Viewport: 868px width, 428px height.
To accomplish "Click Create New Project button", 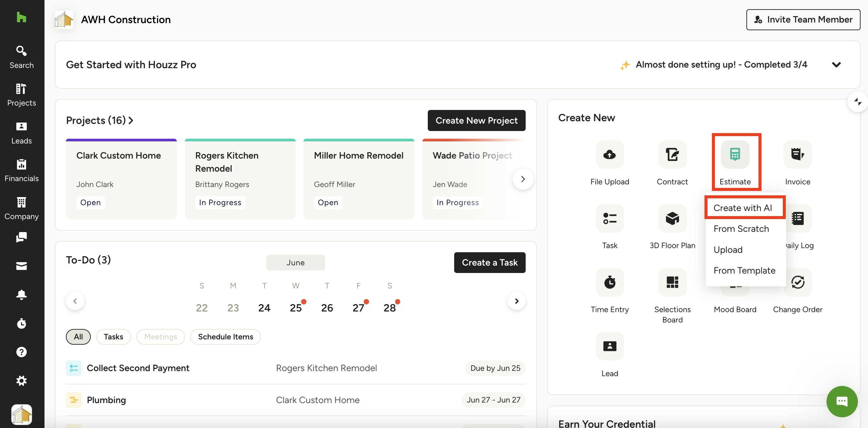I will [476, 120].
